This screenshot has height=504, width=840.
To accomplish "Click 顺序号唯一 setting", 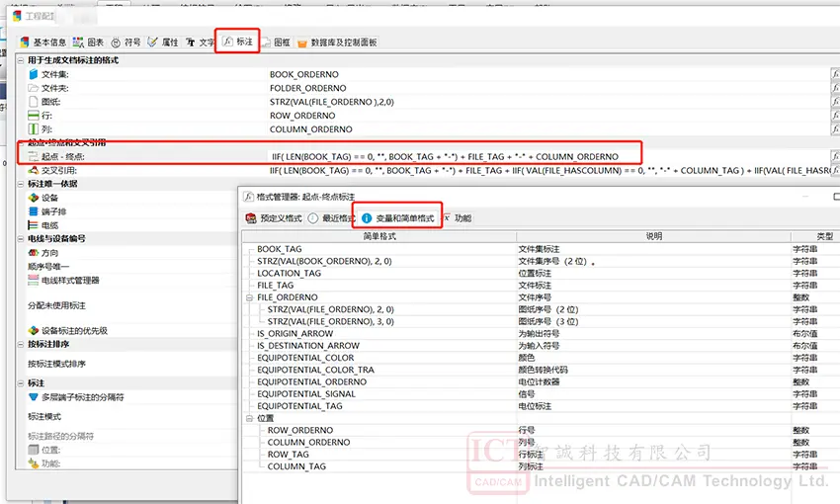I will 48,266.
